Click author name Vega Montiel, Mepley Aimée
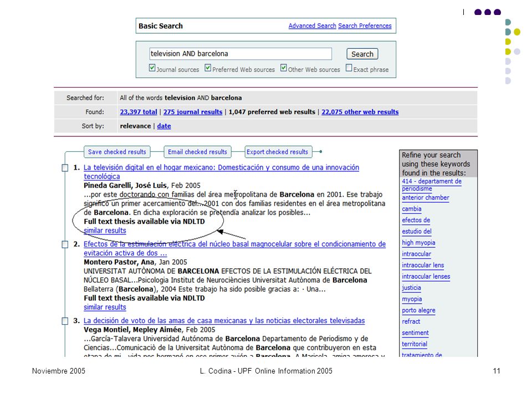The image size is (532, 399). (132, 330)
